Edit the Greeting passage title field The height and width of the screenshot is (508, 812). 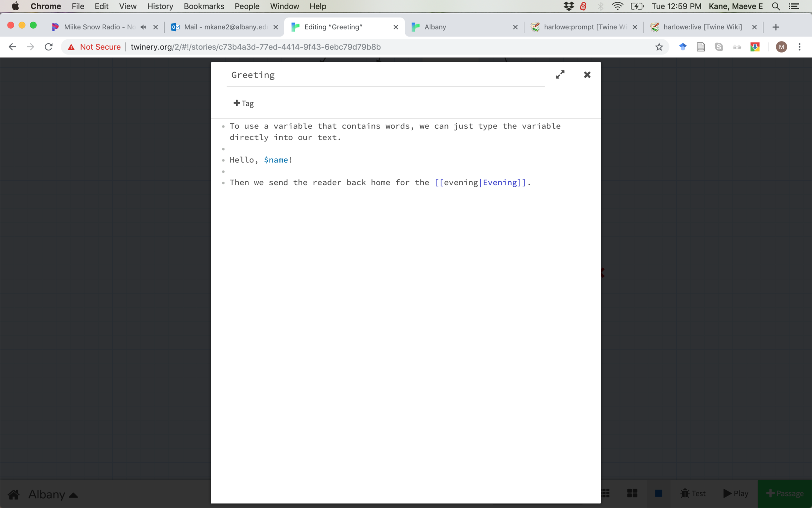tap(385, 75)
